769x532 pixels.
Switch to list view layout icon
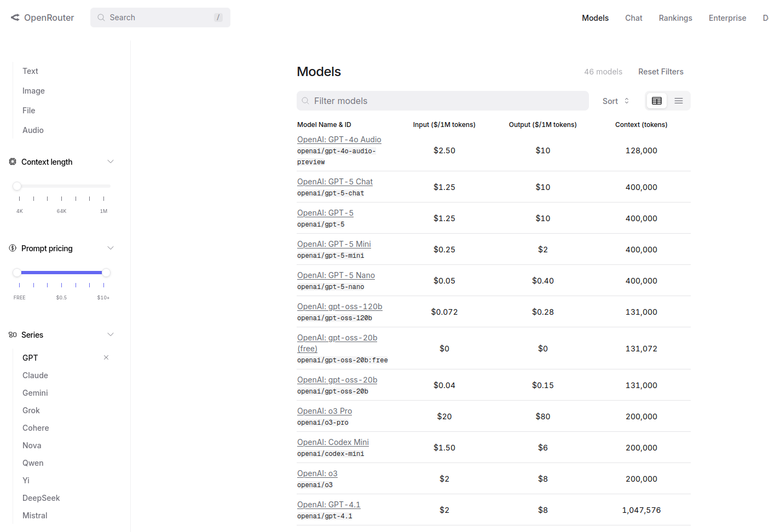pos(679,101)
